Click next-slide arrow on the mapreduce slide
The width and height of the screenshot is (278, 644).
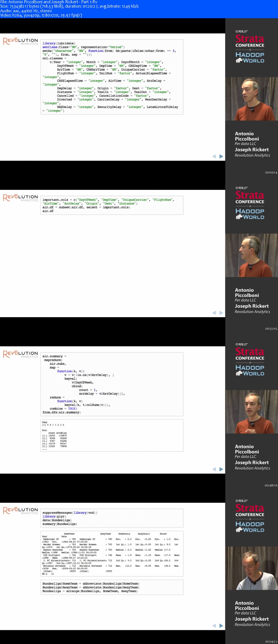coord(221,469)
